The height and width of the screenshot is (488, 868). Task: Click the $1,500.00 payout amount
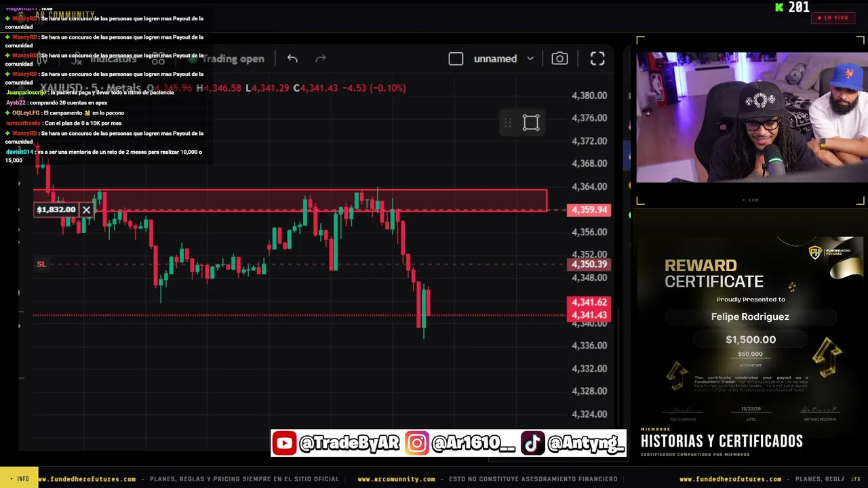tap(751, 340)
